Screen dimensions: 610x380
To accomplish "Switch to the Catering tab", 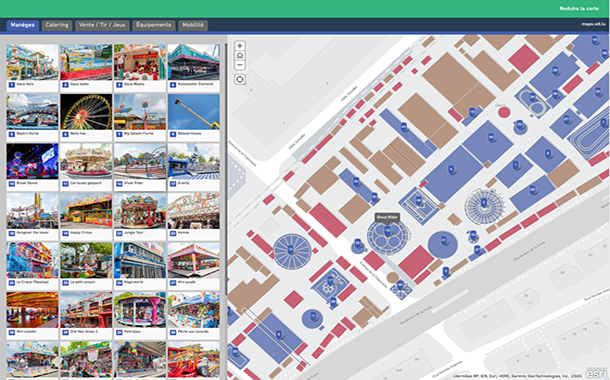I will coord(57,25).
